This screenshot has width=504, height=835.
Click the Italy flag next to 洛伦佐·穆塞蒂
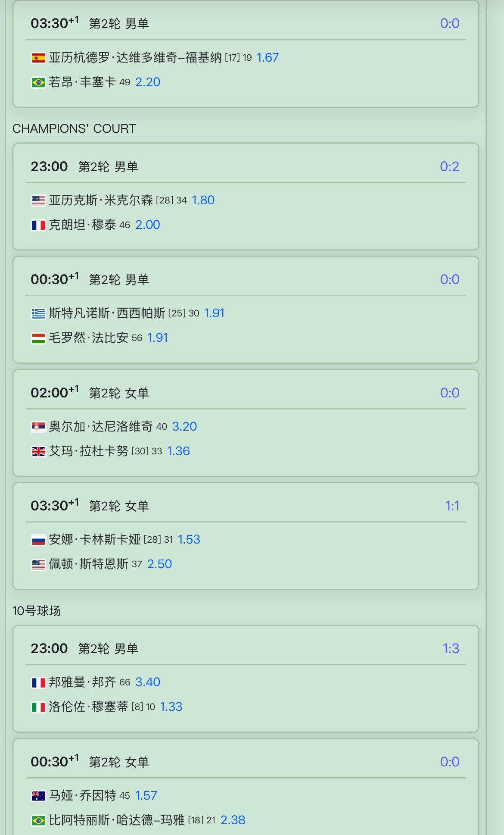click(x=38, y=707)
